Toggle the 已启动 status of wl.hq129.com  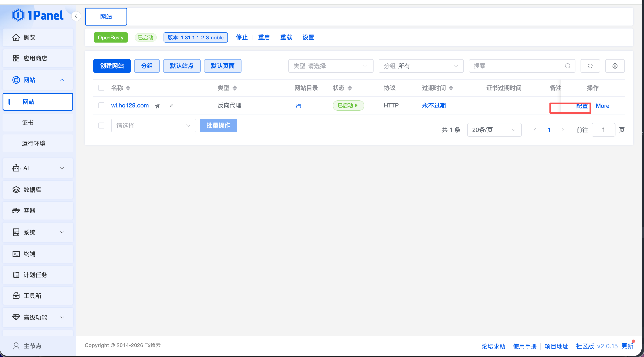[348, 106]
